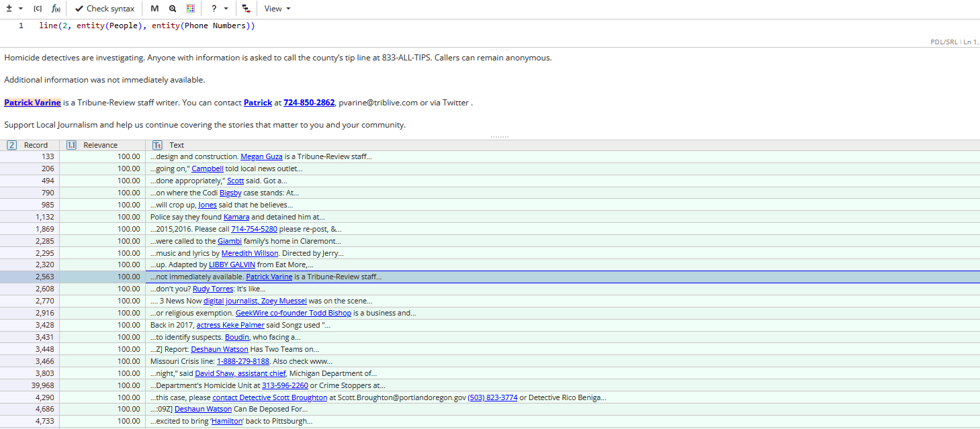Image resolution: width=980 pixels, height=429 pixels.
Task: Open the colored grid palette icon
Action: point(191,9)
